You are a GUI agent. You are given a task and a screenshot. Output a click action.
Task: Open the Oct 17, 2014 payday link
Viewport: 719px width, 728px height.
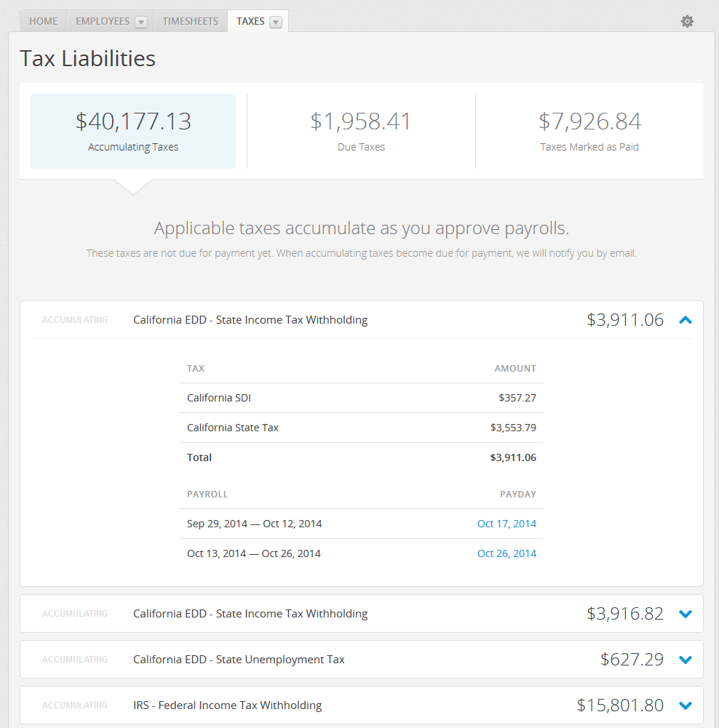pyautogui.click(x=507, y=524)
